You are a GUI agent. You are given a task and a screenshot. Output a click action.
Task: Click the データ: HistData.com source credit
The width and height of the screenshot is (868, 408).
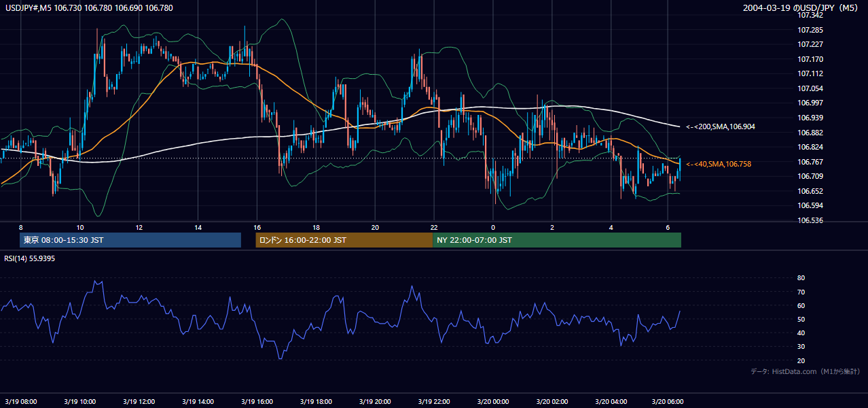pyautogui.click(x=806, y=371)
